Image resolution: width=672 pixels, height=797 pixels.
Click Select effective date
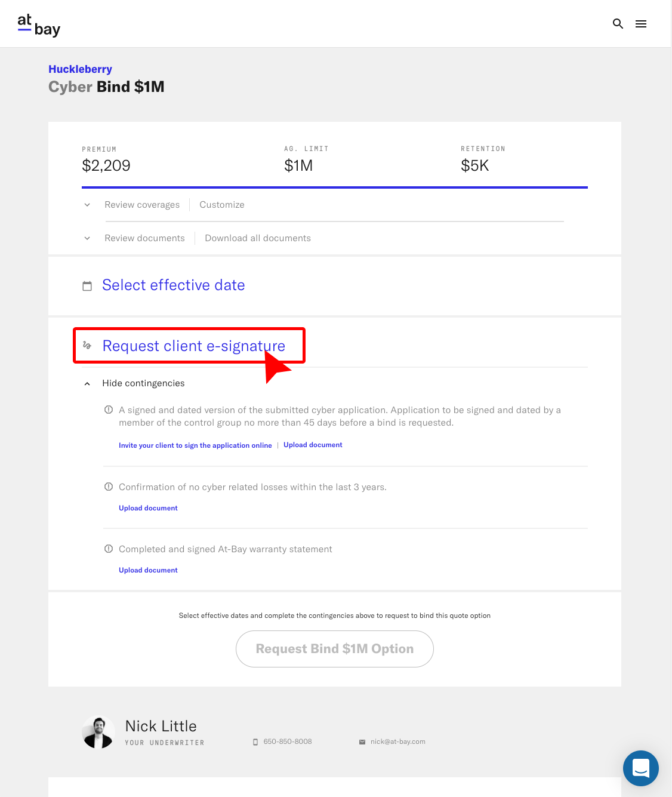click(x=174, y=285)
